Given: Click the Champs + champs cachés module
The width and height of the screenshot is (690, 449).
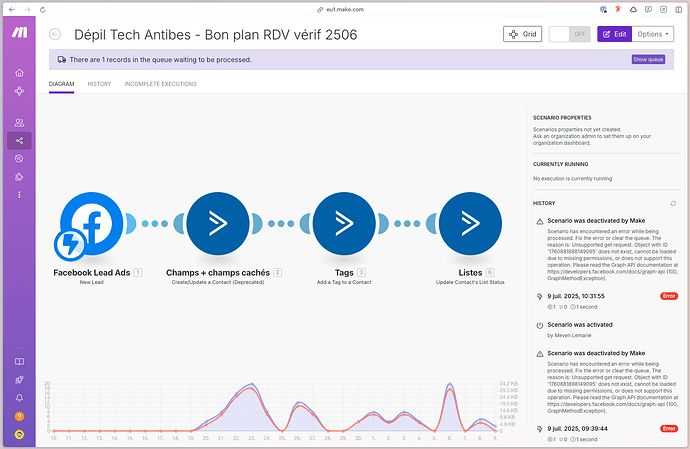Looking at the screenshot, I should (217, 225).
